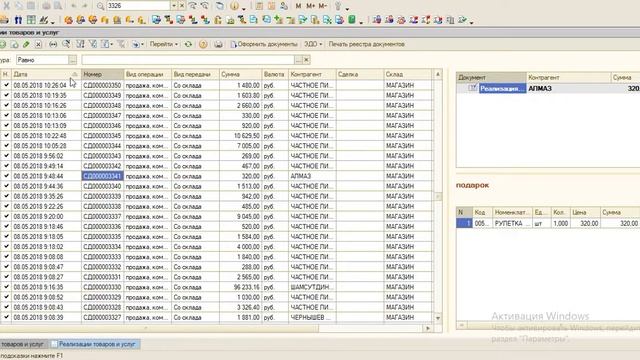The image size is (640, 360).
Task: Click the printer icon in list toolbar
Action: click(218, 44)
